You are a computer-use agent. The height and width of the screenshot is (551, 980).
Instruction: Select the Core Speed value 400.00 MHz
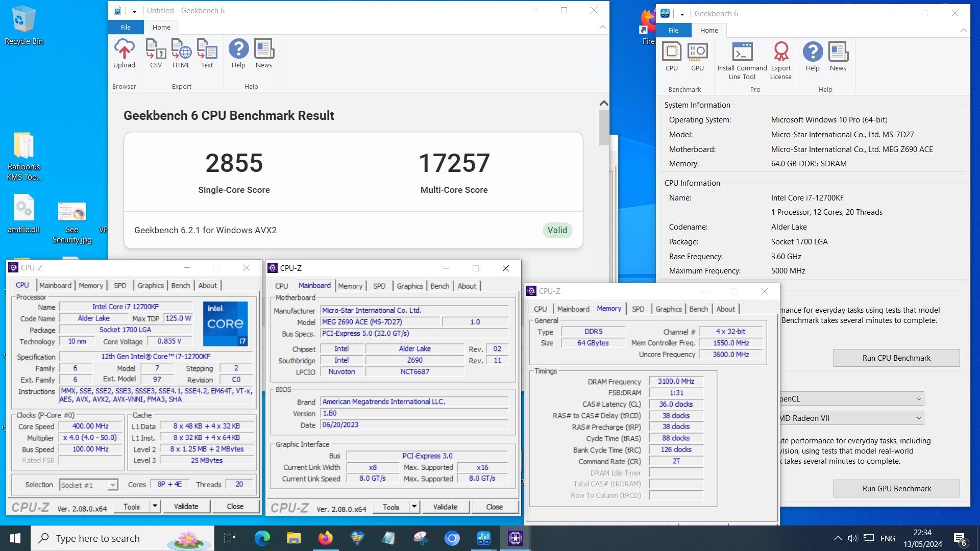(90, 426)
